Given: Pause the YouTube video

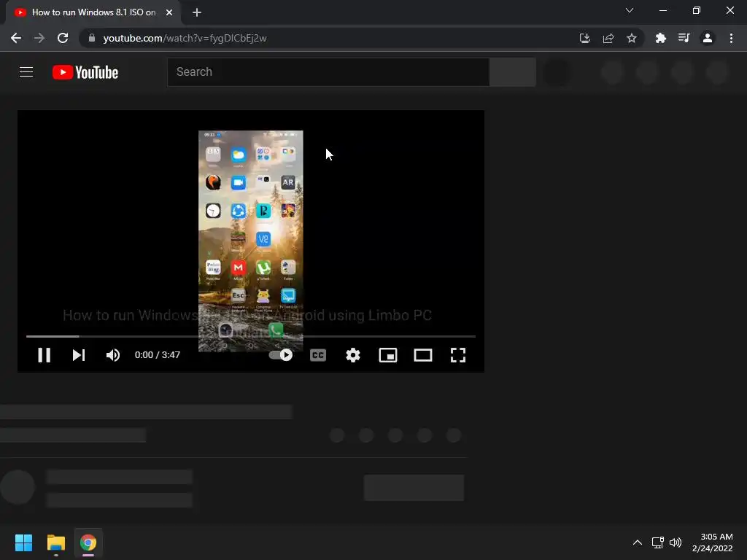Looking at the screenshot, I should point(44,355).
